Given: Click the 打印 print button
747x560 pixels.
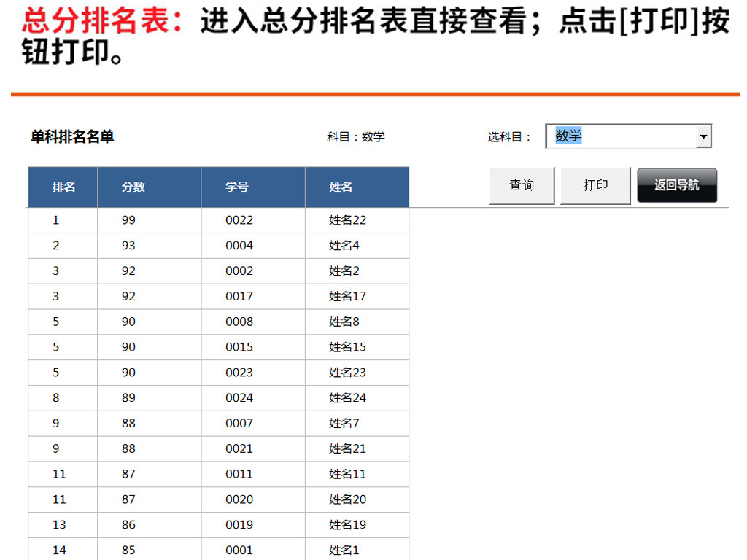Looking at the screenshot, I should [595, 185].
